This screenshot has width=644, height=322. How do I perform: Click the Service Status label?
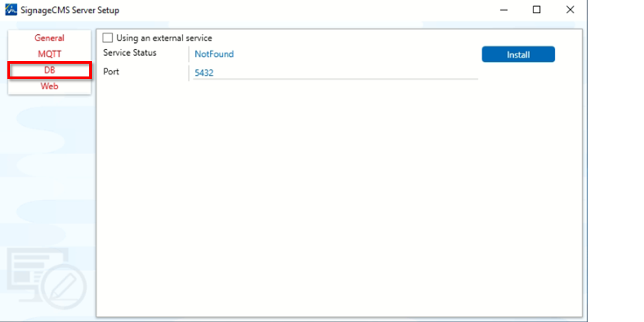tap(129, 53)
